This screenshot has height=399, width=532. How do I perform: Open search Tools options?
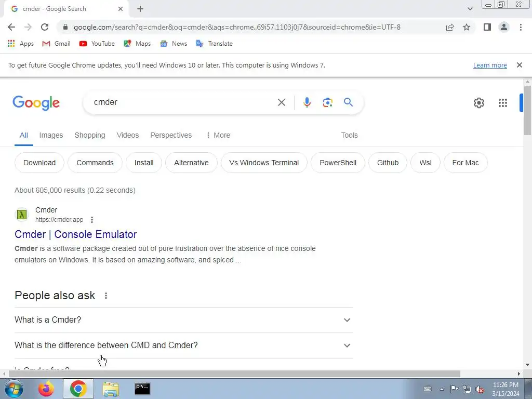coord(349,135)
